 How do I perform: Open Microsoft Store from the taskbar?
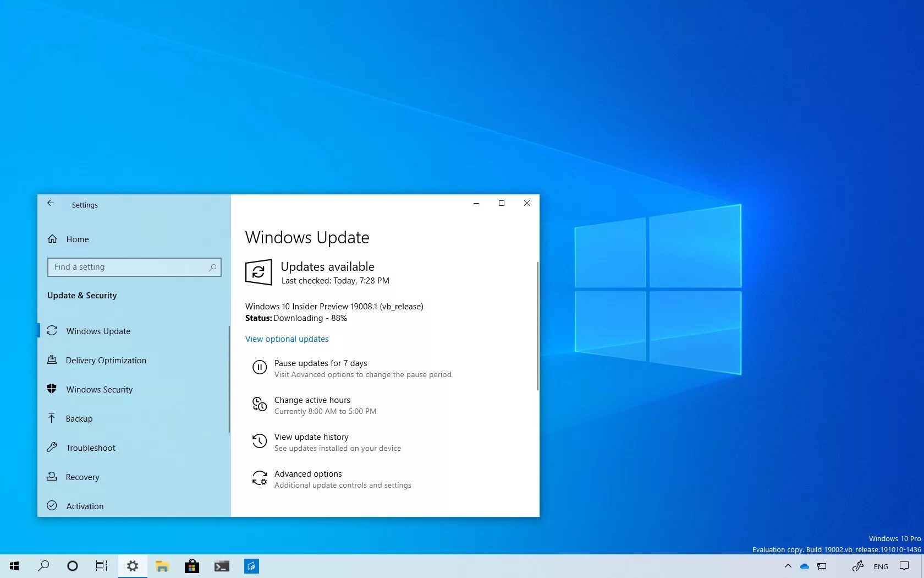[x=192, y=566]
